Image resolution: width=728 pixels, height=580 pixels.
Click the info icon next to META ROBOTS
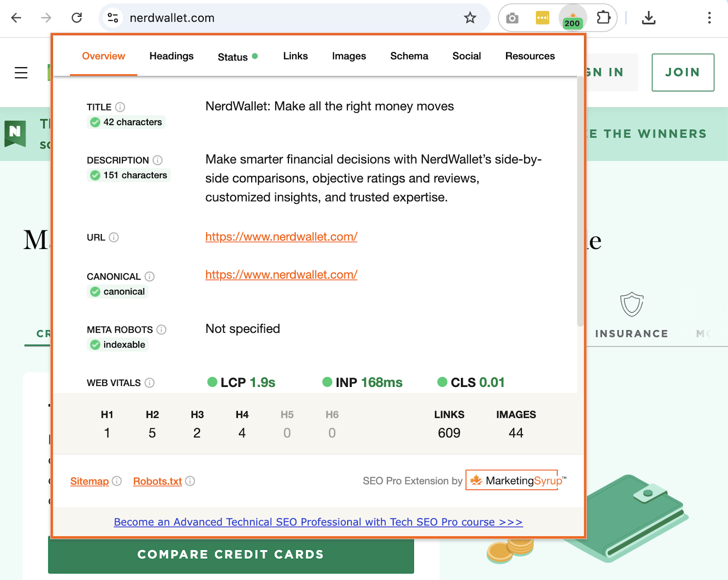[162, 329]
